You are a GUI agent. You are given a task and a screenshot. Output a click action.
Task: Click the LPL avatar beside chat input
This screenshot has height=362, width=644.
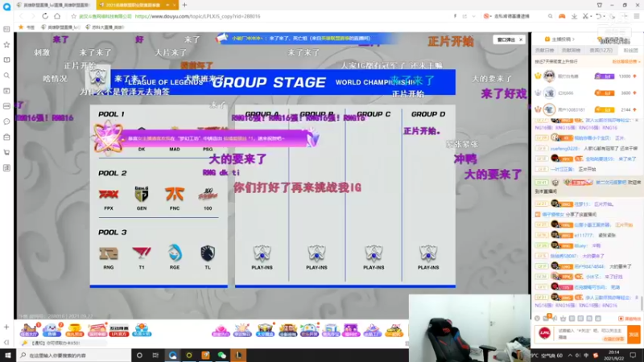point(545,333)
